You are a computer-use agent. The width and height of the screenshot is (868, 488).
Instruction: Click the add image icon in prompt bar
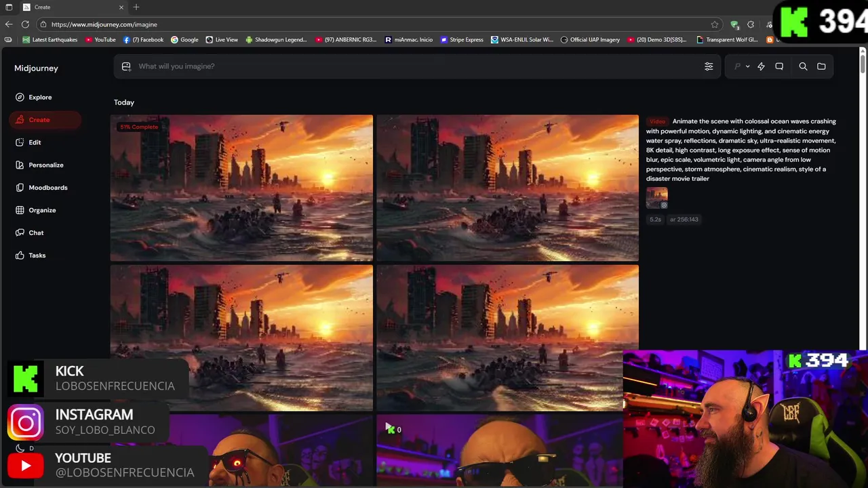126,66
